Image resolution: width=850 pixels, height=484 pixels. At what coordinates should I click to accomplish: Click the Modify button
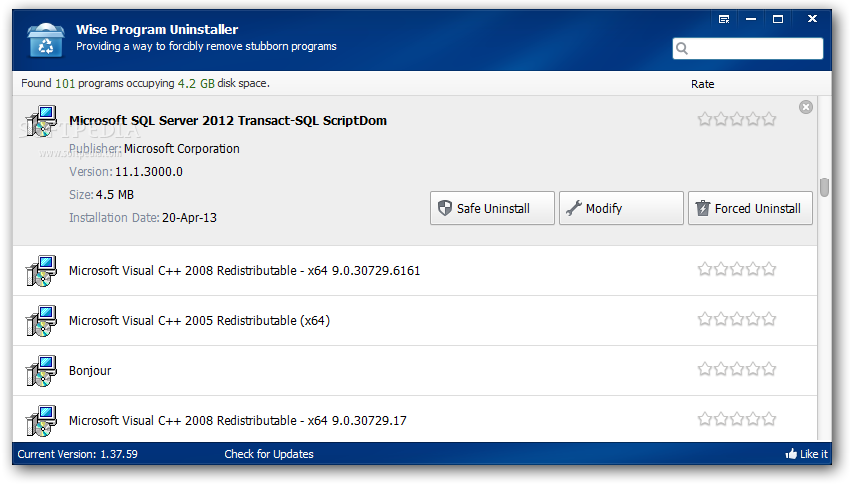[621, 208]
